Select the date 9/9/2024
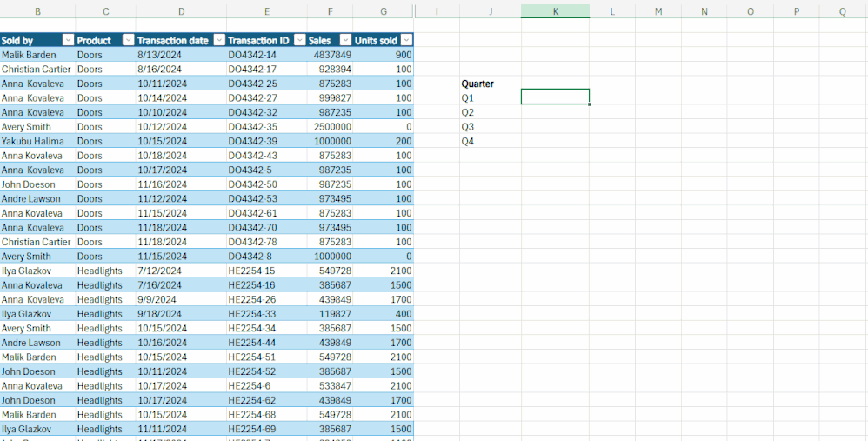This screenshot has width=868, height=441. pyautogui.click(x=181, y=299)
